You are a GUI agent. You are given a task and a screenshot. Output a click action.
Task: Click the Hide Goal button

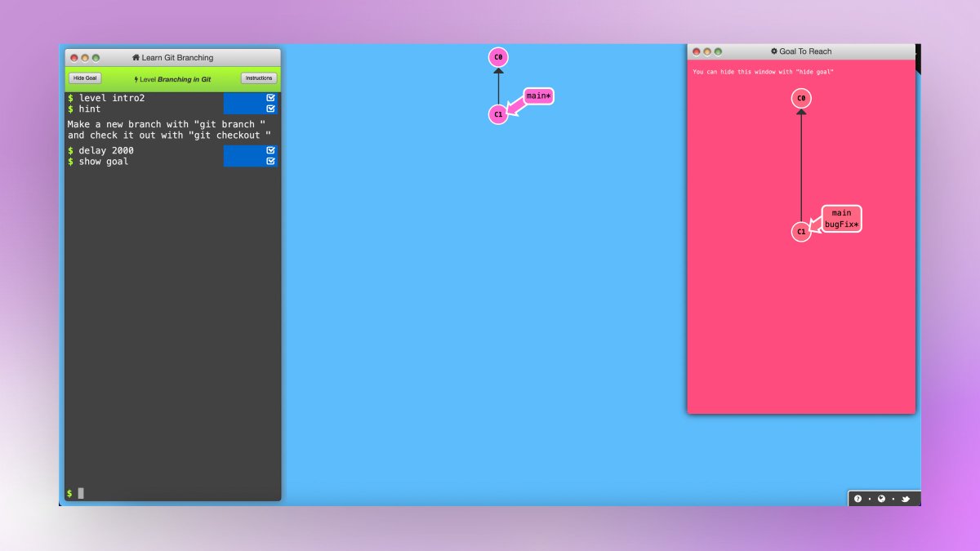point(85,78)
